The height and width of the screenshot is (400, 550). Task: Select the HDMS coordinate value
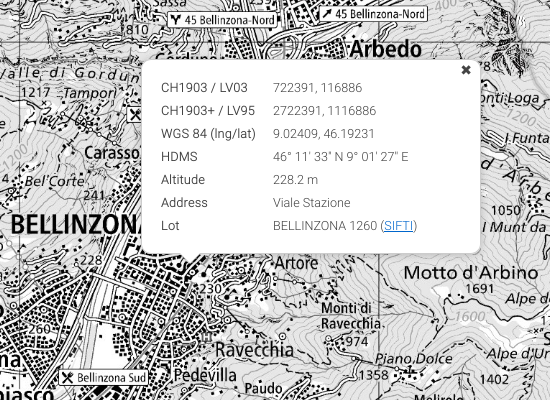click(341, 156)
